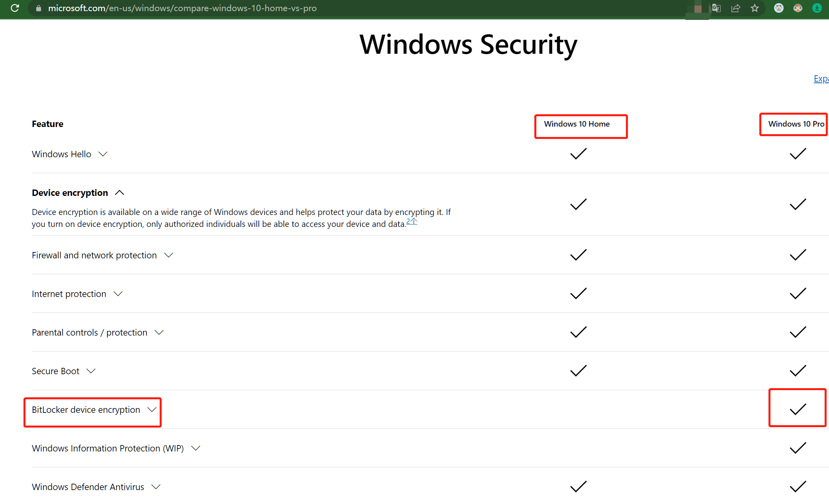Viewport: 829px width, 504px height.
Task: Click the browser reload button
Action: pos(15,8)
